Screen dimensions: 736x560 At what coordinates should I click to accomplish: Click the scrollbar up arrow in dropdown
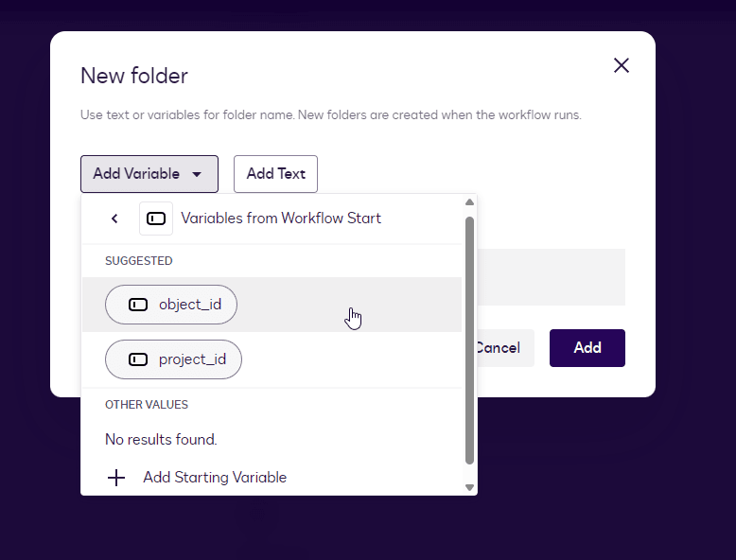pos(469,202)
